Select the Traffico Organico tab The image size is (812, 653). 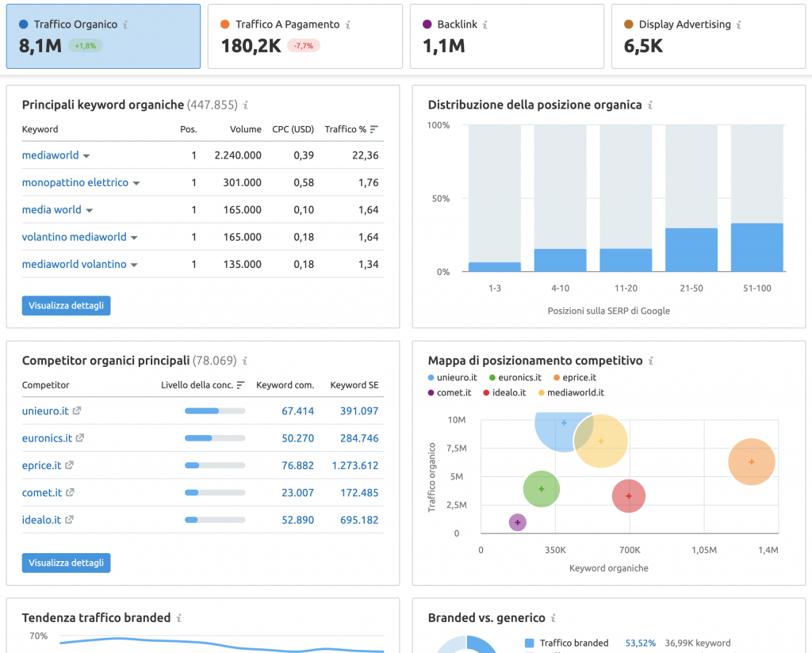click(103, 36)
